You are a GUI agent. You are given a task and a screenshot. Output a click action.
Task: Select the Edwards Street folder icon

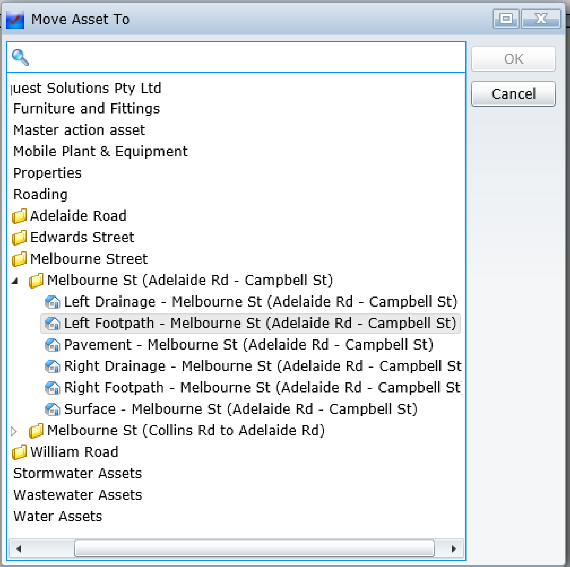[x=19, y=237]
